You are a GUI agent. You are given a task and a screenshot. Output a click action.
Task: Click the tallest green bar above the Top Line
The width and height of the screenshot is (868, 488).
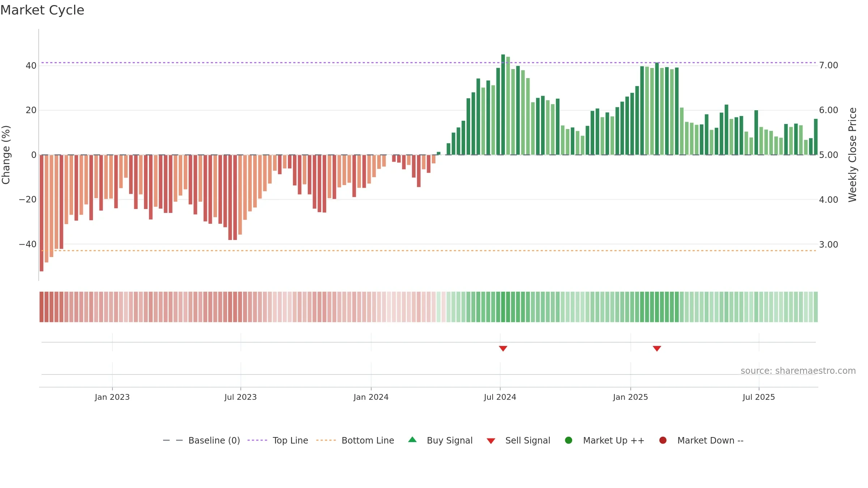click(x=503, y=105)
